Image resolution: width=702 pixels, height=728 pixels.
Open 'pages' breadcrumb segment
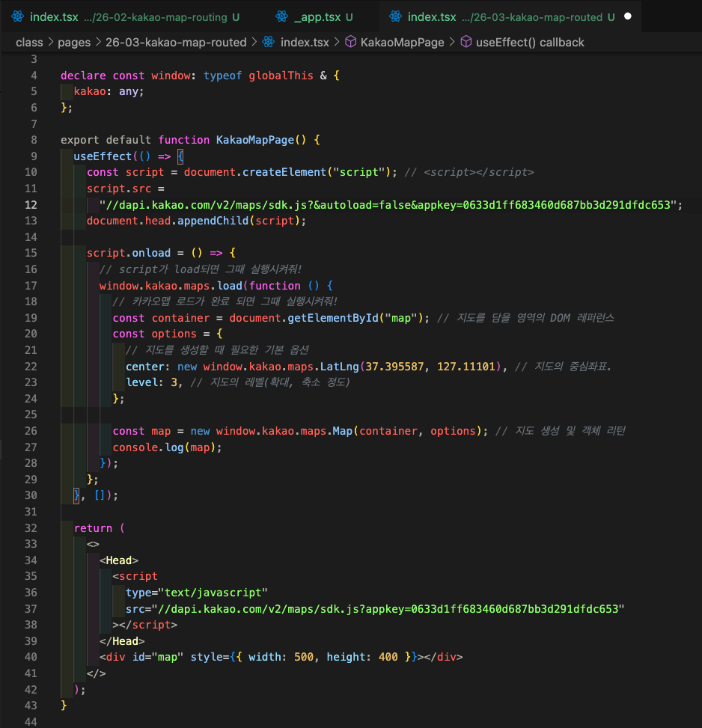tap(74, 42)
